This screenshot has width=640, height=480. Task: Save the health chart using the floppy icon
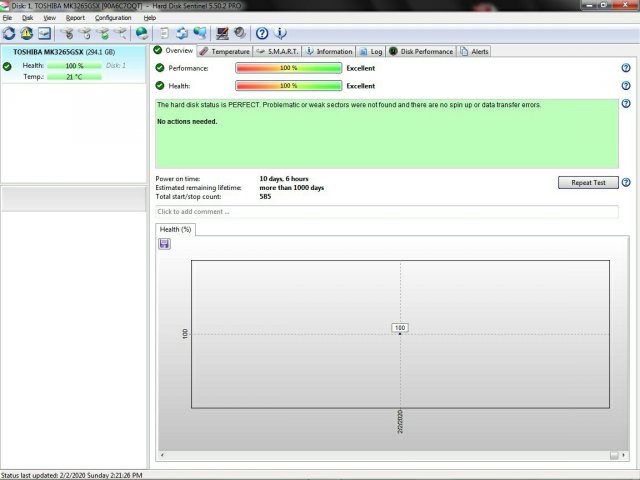164,244
